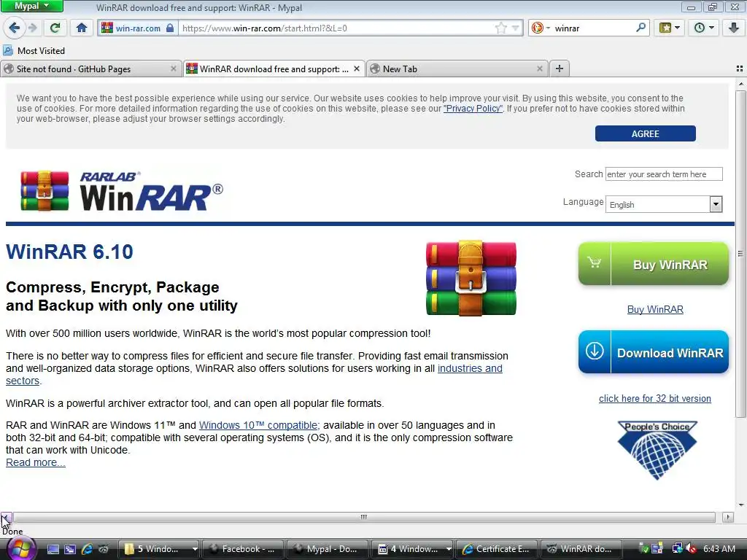Click the vertical scrollbar thumb
This screenshot has height=560, width=747.
740,253
